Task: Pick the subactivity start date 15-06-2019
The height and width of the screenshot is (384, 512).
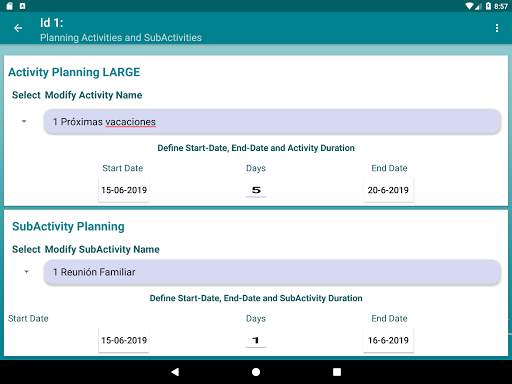Action: (x=124, y=340)
